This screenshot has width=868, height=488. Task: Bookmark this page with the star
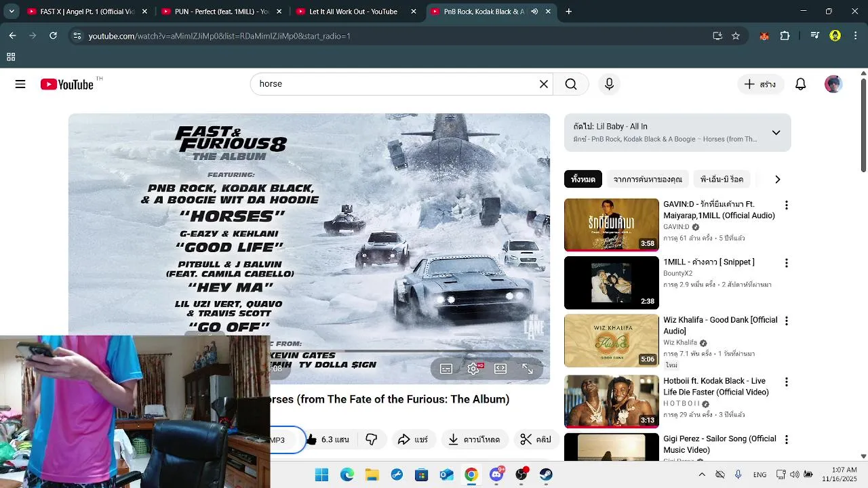736,36
